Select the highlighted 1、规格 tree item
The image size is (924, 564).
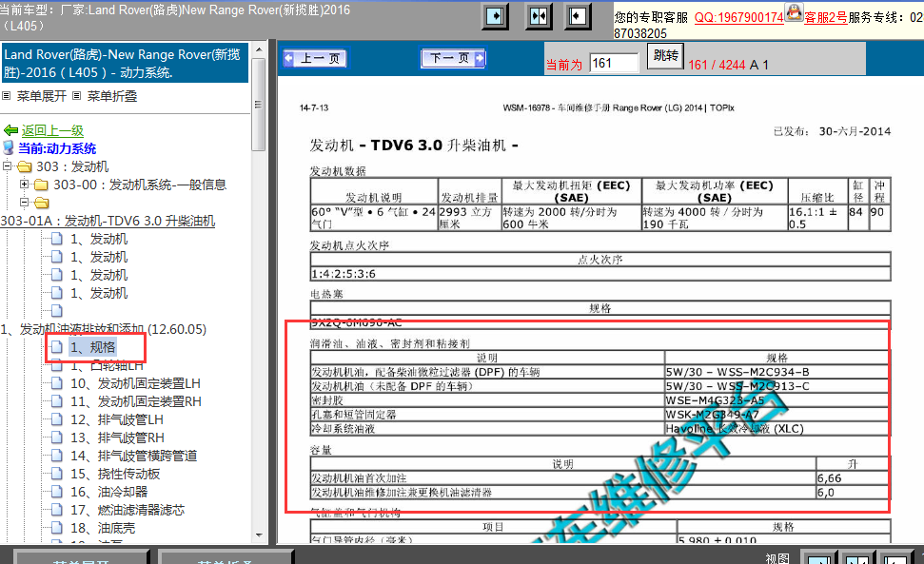[93, 347]
